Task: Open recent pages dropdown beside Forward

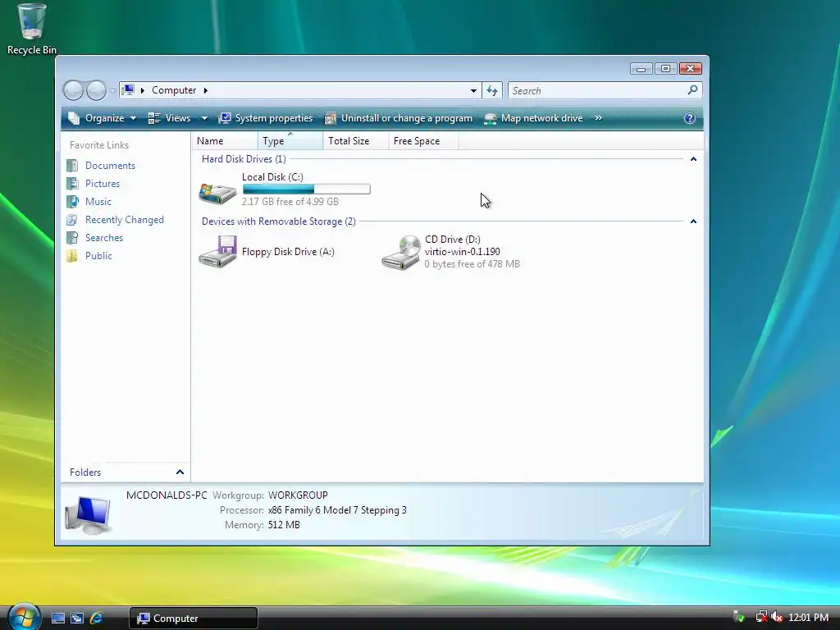Action: pos(112,90)
